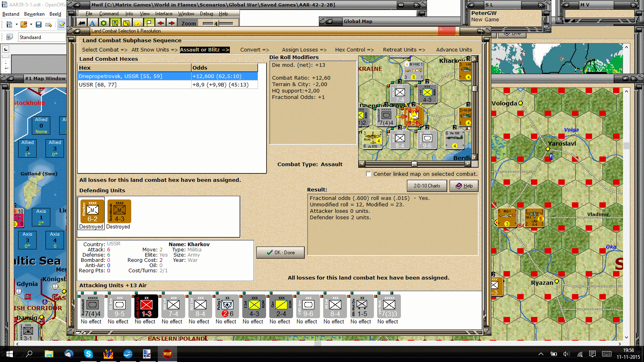Select the Pz-Jag 2-6 attacking unit

click(x=227, y=306)
